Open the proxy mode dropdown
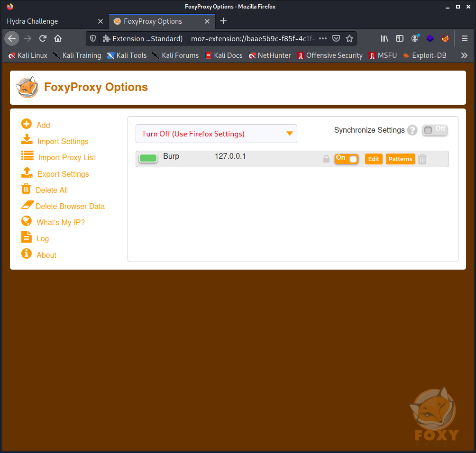 click(x=216, y=134)
